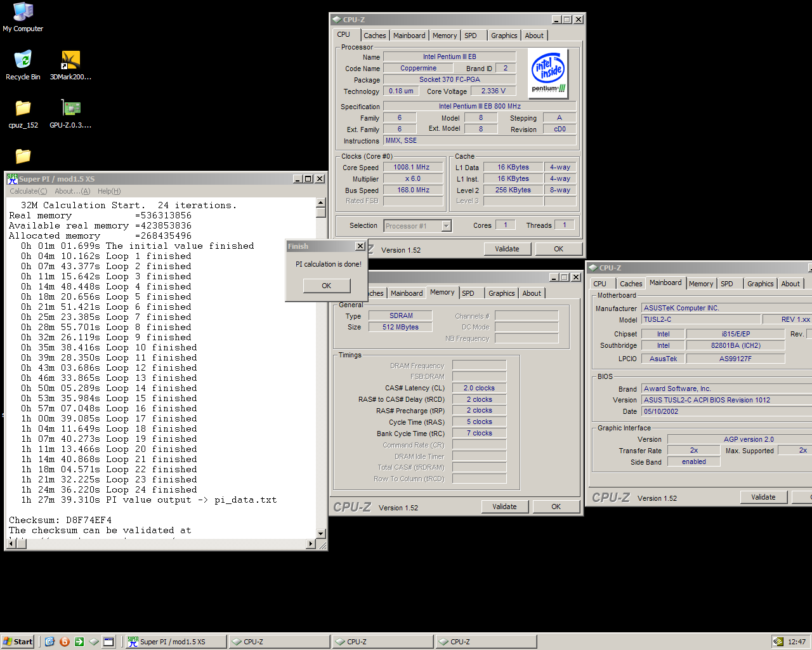Expand the Processor #1 selection dropdown
Image resolution: width=812 pixels, height=650 pixels.
coord(446,226)
